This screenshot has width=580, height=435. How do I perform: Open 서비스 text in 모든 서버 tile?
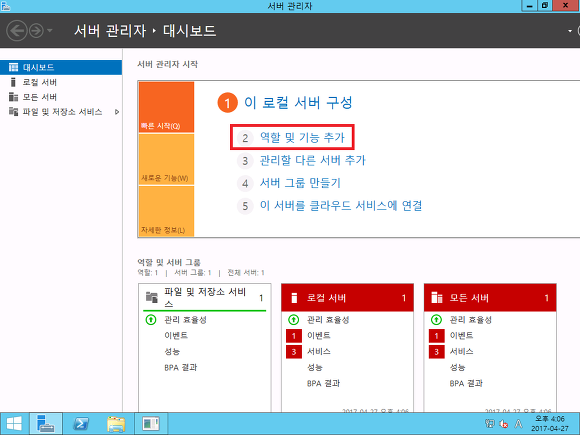coord(462,351)
